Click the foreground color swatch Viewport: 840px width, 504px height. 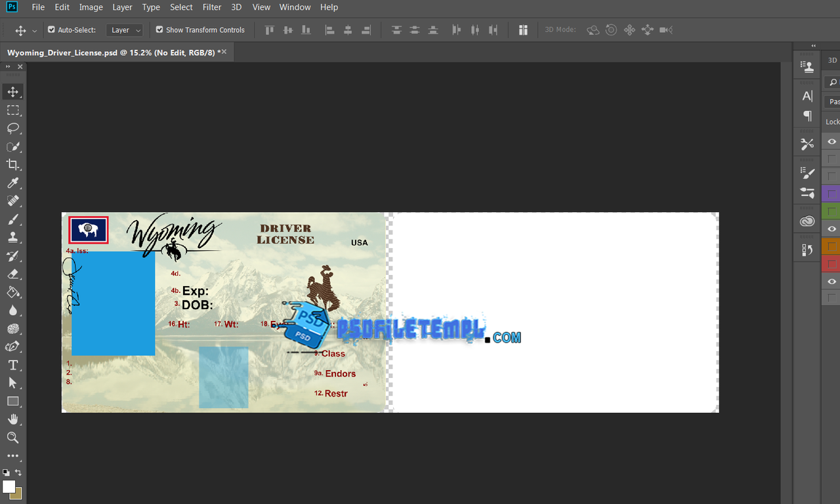(9, 486)
